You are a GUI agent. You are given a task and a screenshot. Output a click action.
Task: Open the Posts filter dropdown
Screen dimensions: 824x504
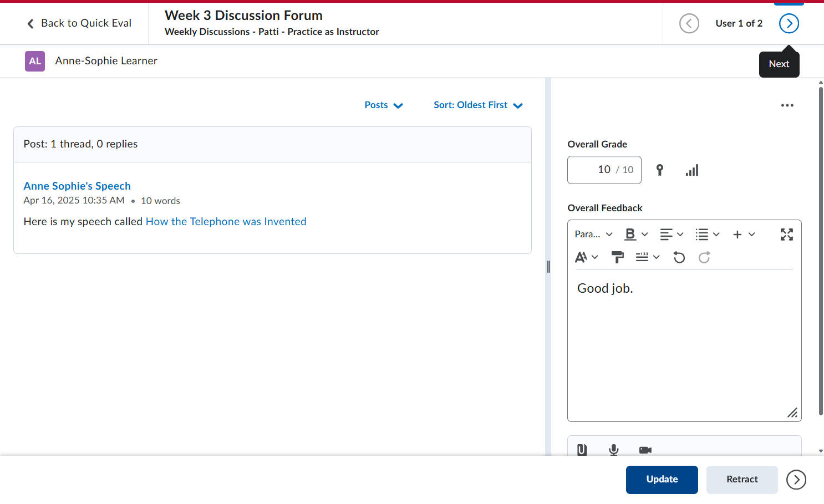[384, 105]
